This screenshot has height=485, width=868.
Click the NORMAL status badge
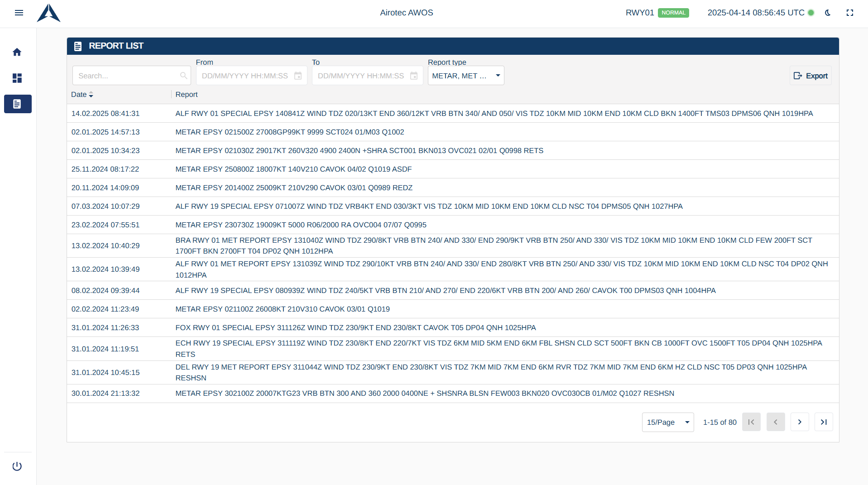click(x=673, y=13)
